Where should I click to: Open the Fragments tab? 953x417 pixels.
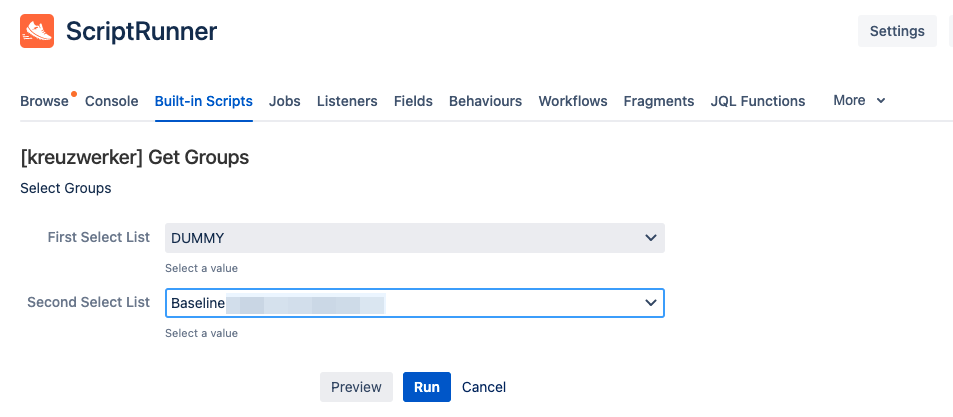[659, 101]
